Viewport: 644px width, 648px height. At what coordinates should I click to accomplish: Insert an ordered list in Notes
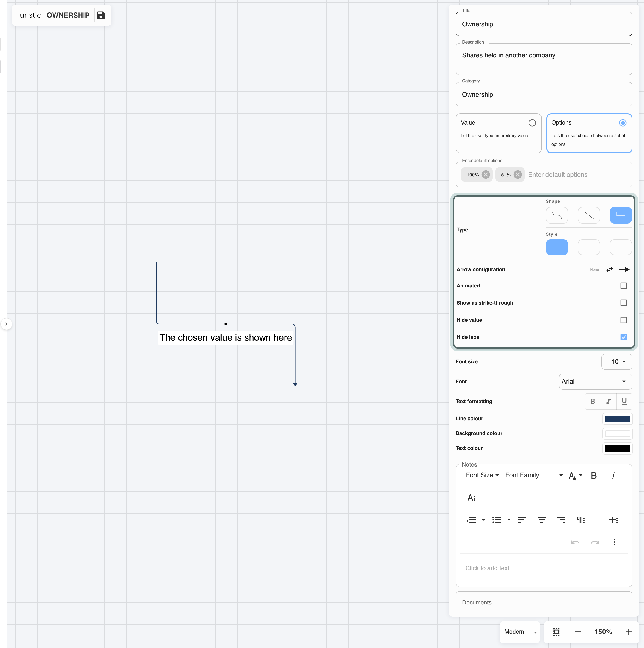pyautogui.click(x=471, y=520)
